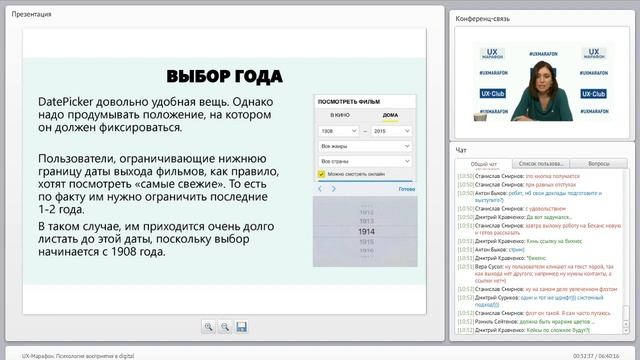
Task: Click the next arrow in the slide's date picker
Action: click(333, 189)
